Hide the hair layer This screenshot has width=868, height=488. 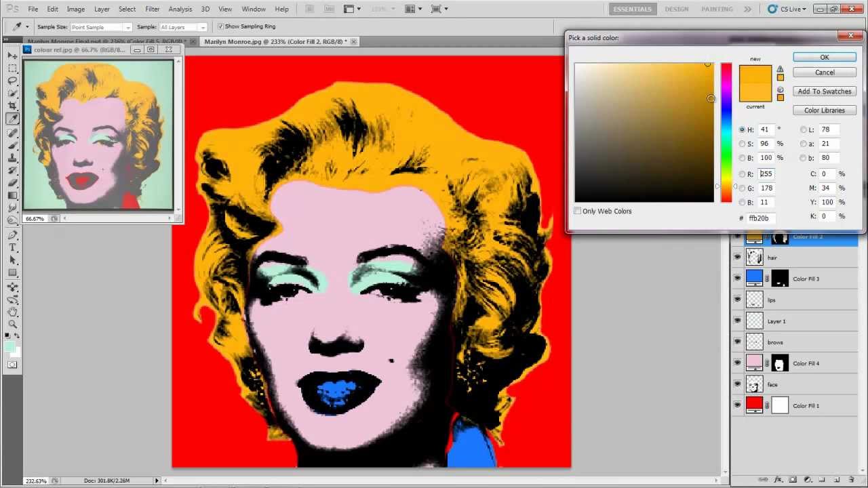tap(737, 258)
